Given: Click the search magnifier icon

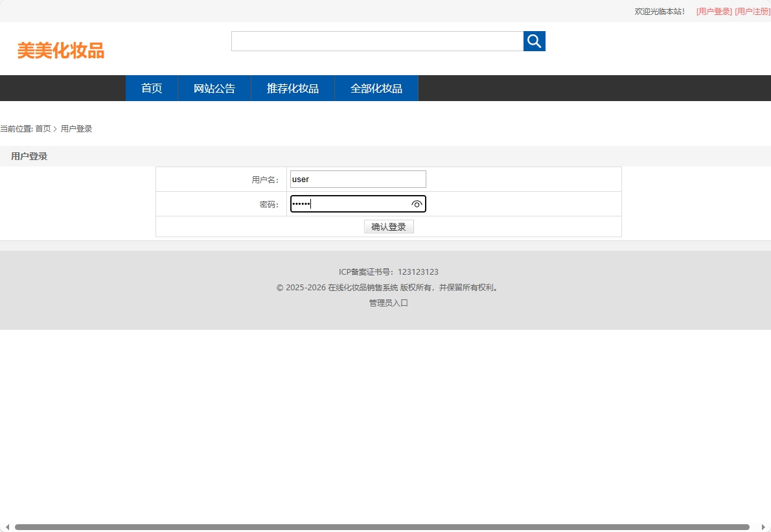Looking at the screenshot, I should [534, 41].
